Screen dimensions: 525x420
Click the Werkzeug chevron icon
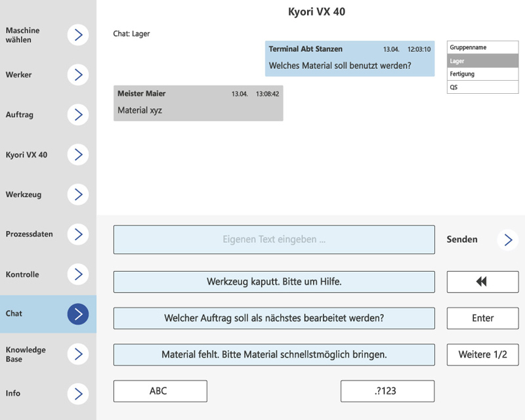click(77, 195)
